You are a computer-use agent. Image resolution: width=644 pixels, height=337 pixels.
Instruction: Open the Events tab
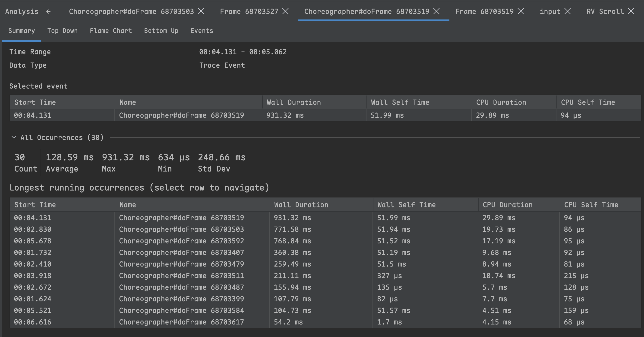pos(202,31)
